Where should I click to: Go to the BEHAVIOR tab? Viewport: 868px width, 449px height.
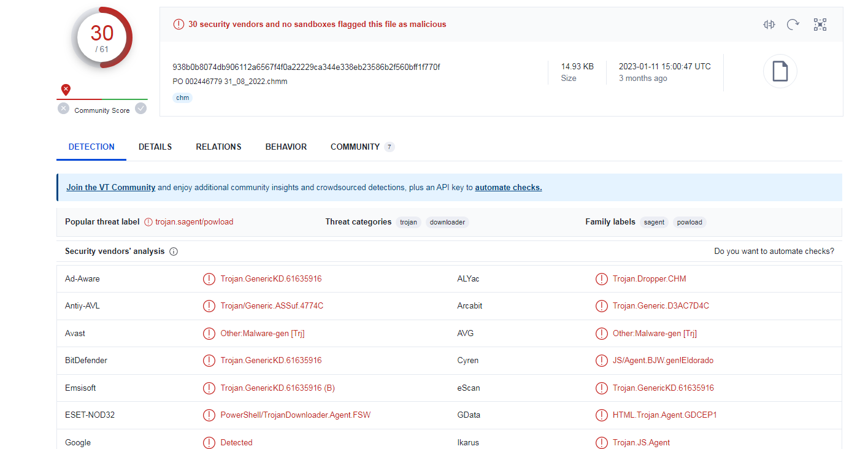[x=286, y=147]
